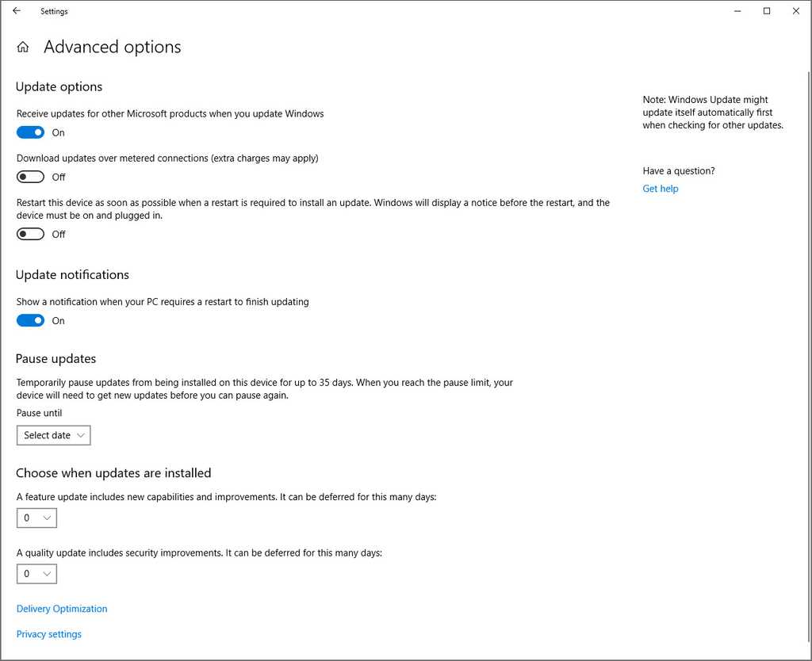Viewport: 812px width, 661px height.
Task: Enable downloads over metered connections
Action: (30, 177)
